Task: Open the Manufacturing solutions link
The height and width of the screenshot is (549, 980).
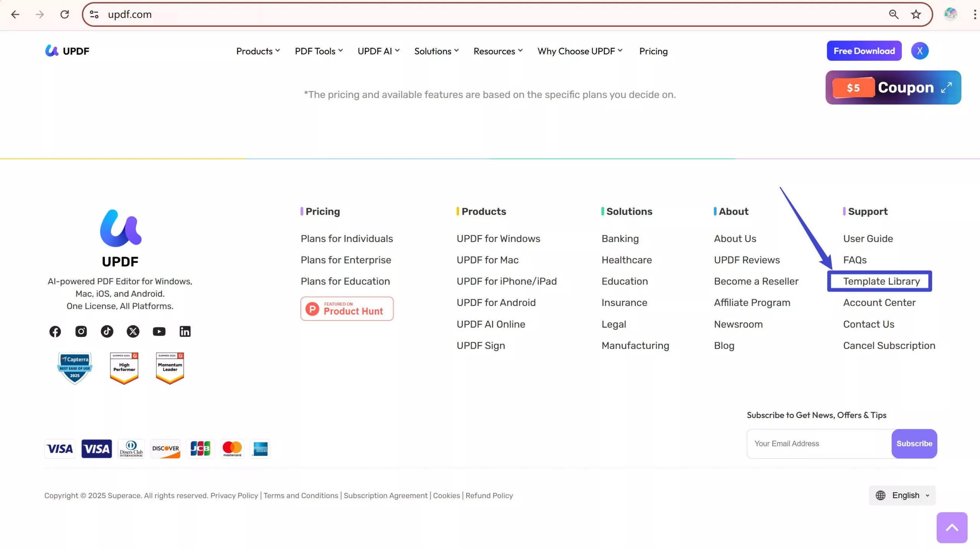Action: point(635,346)
